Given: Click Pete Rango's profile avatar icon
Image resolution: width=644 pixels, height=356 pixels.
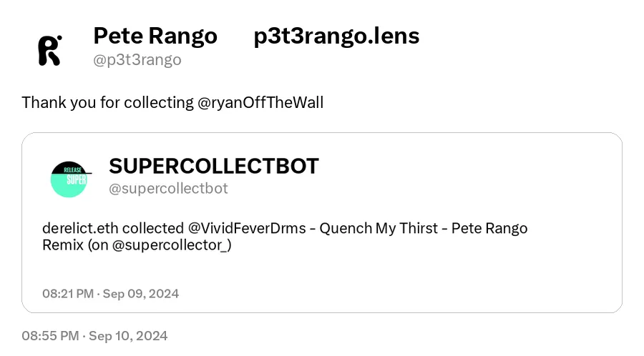Looking at the screenshot, I should click(50, 50).
